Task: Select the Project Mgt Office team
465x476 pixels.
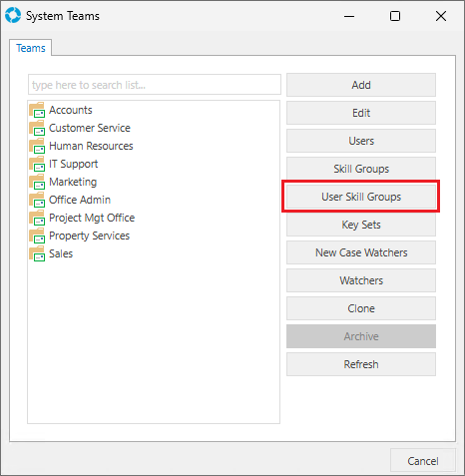Action: pyautogui.click(x=92, y=218)
